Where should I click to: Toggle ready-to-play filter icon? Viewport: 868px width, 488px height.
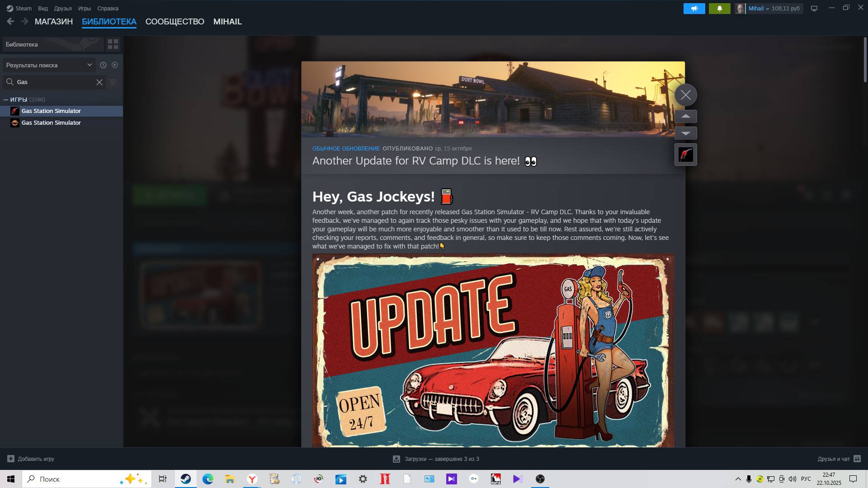pyautogui.click(x=115, y=65)
